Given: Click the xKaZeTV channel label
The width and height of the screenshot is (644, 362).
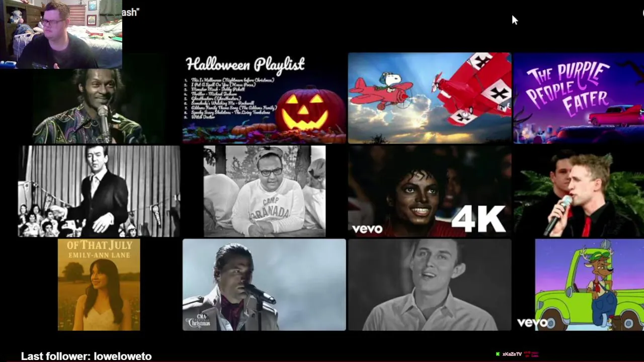Looking at the screenshot, I should point(512,354).
